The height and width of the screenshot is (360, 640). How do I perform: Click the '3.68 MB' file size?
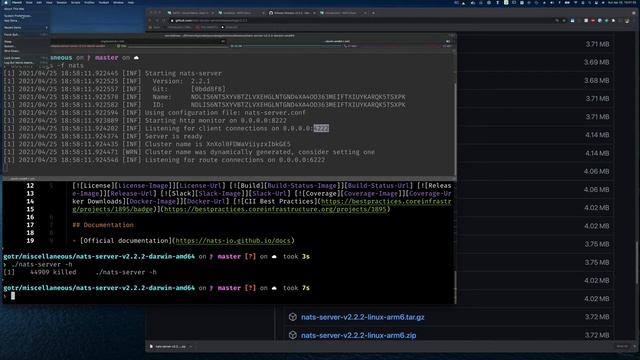(x=596, y=80)
